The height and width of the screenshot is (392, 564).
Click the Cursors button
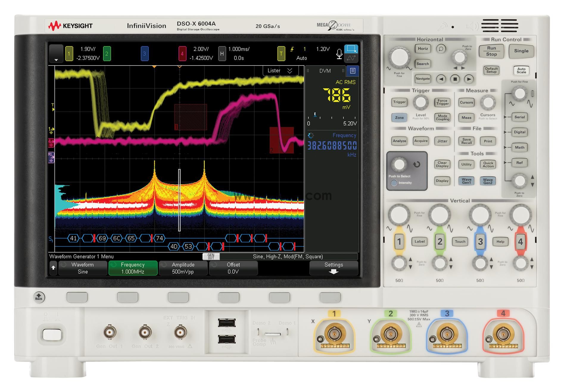click(466, 102)
